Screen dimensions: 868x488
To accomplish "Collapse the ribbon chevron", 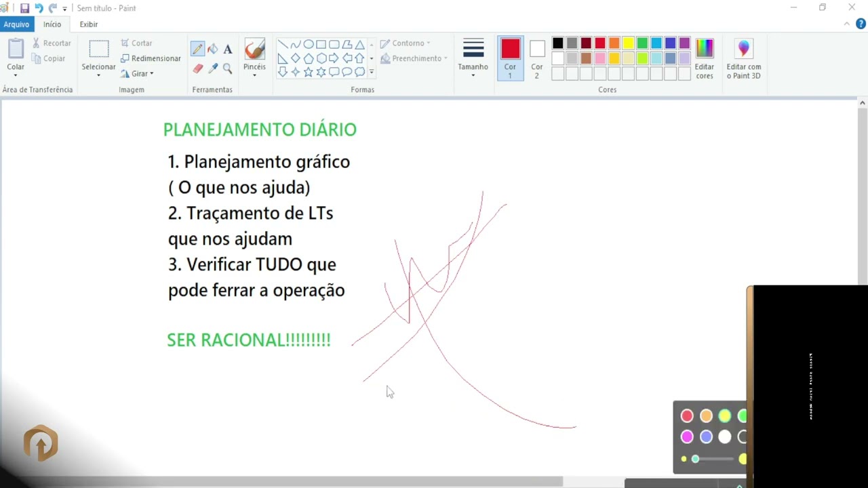I will 846,24.
